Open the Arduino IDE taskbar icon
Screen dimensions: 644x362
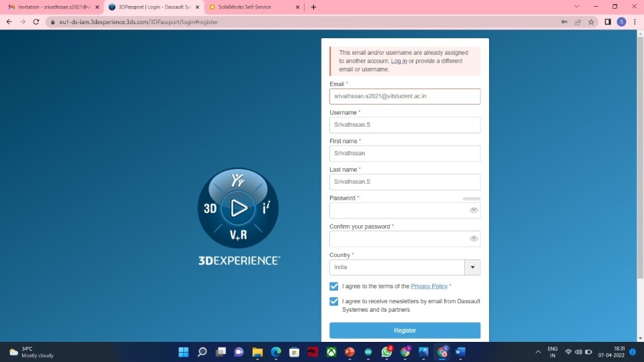pos(368,352)
